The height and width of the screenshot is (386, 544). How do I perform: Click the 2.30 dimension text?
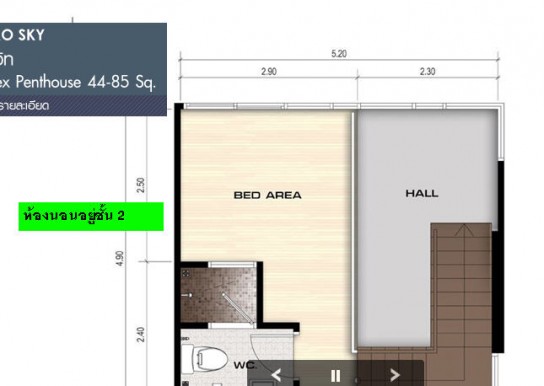(x=427, y=71)
